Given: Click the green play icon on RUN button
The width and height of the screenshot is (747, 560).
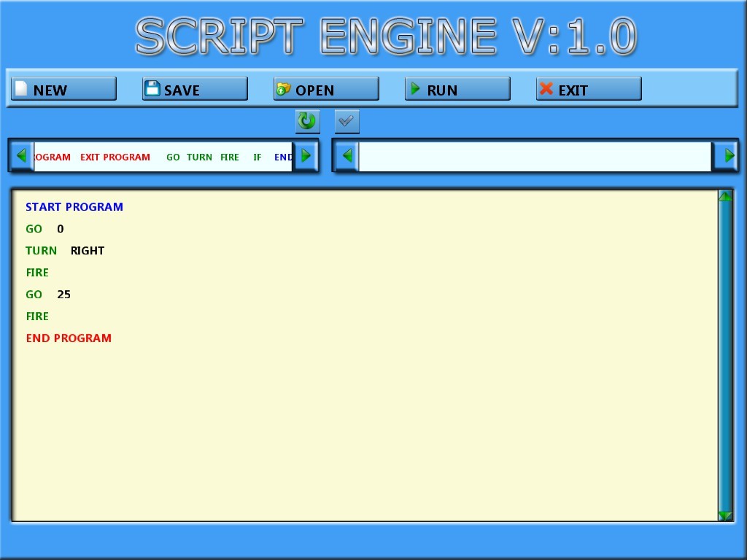Looking at the screenshot, I should (x=416, y=88).
